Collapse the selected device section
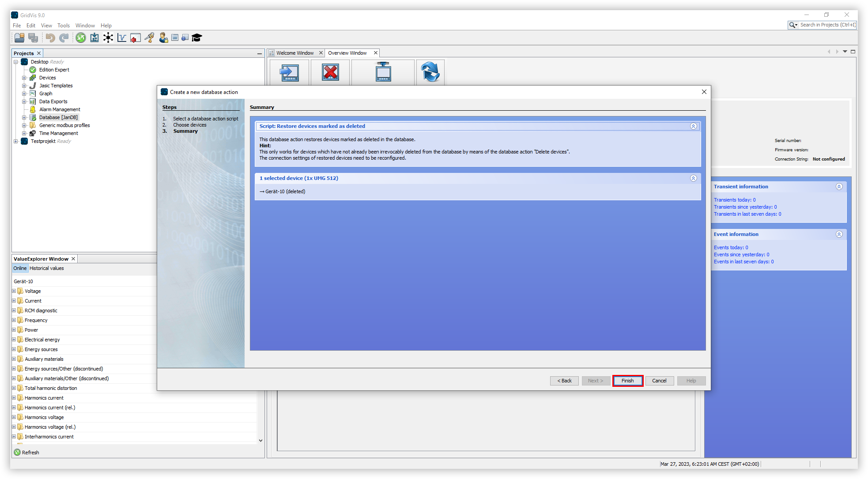The image size is (868, 479). click(x=693, y=178)
